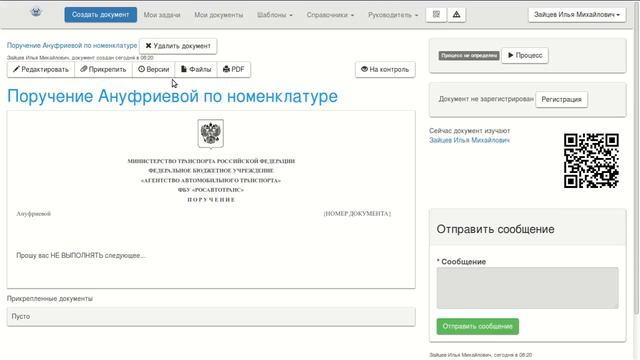This screenshot has height=360, width=640.
Task: Expand the Шаблоны dropdown menu
Action: [x=275, y=15]
